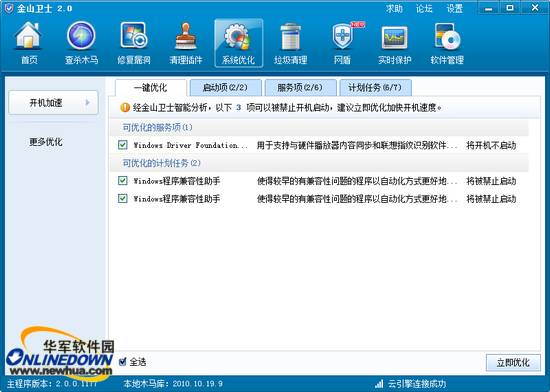Click 将开机不启动 status text

491,145
